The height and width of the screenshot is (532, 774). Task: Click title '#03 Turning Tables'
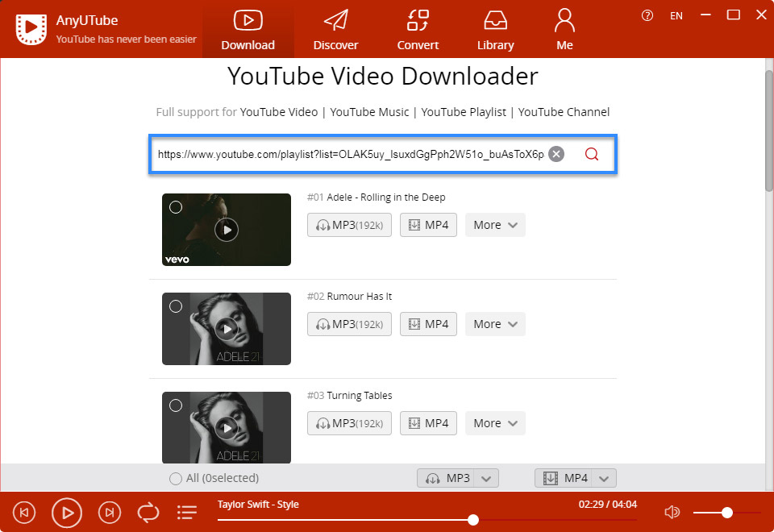pos(349,396)
